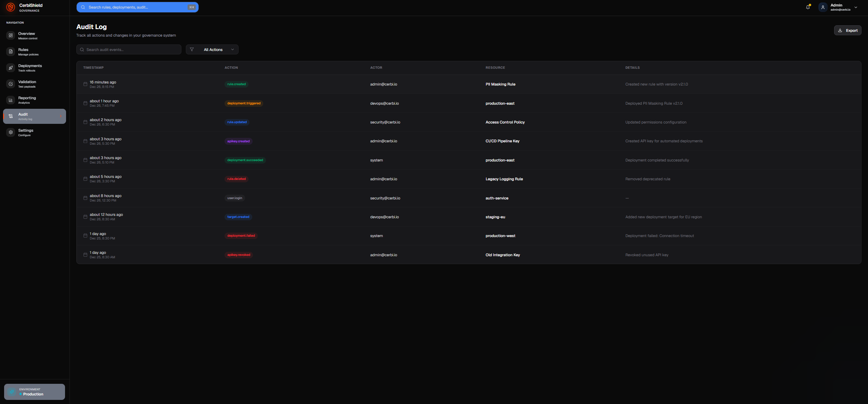Viewport: 868px width, 404px height.
Task: Click the Settings gear icon in sidebar
Action: tap(11, 132)
